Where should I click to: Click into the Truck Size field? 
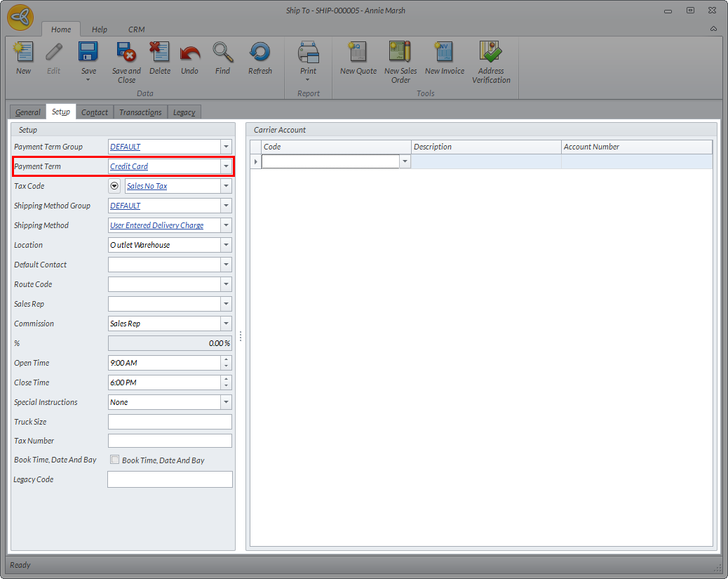(170, 422)
